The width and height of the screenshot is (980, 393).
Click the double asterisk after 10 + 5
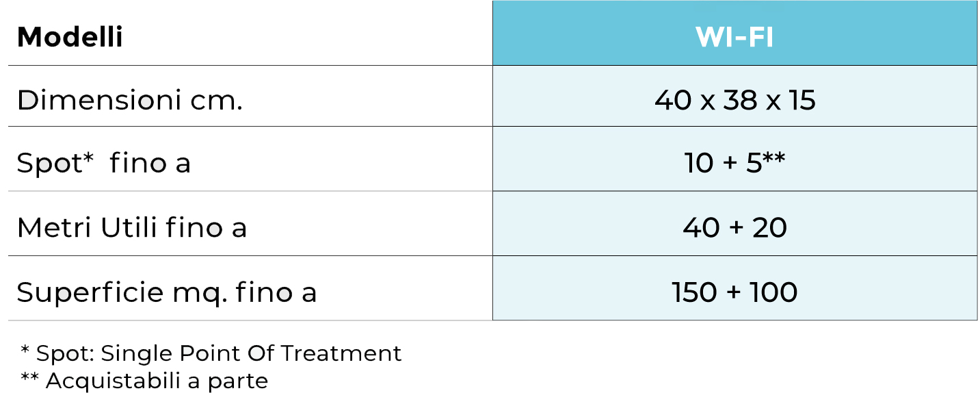[x=774, y=158]
